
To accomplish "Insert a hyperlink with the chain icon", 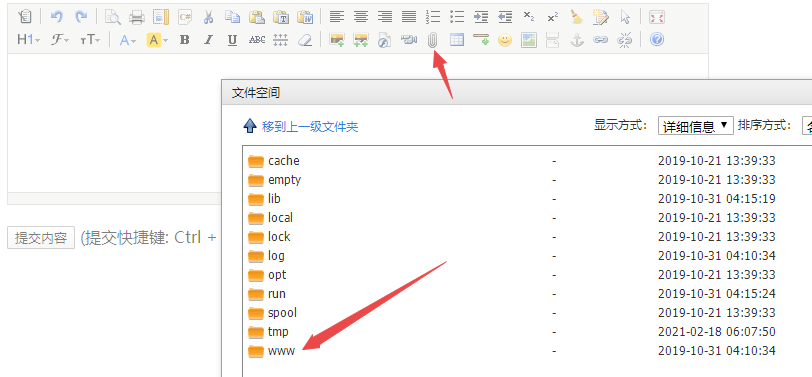I will pos(601,40).
